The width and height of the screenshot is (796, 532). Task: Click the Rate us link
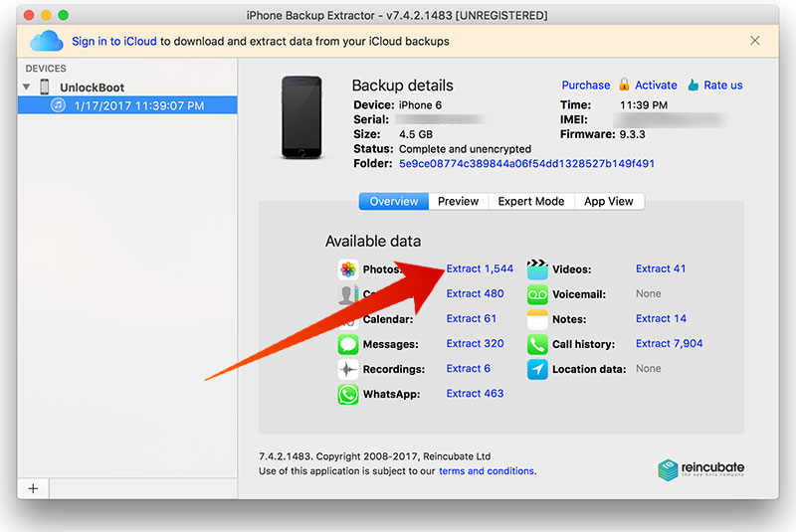(723, 86)
